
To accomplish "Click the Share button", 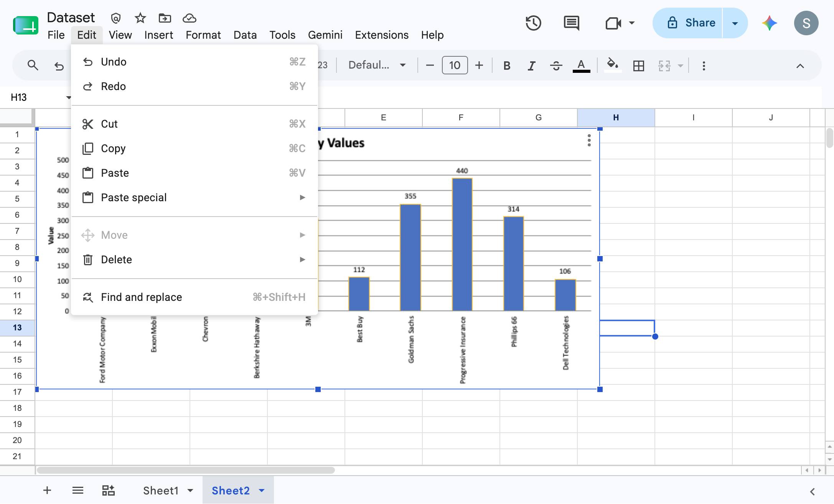I will pos(688,23).
